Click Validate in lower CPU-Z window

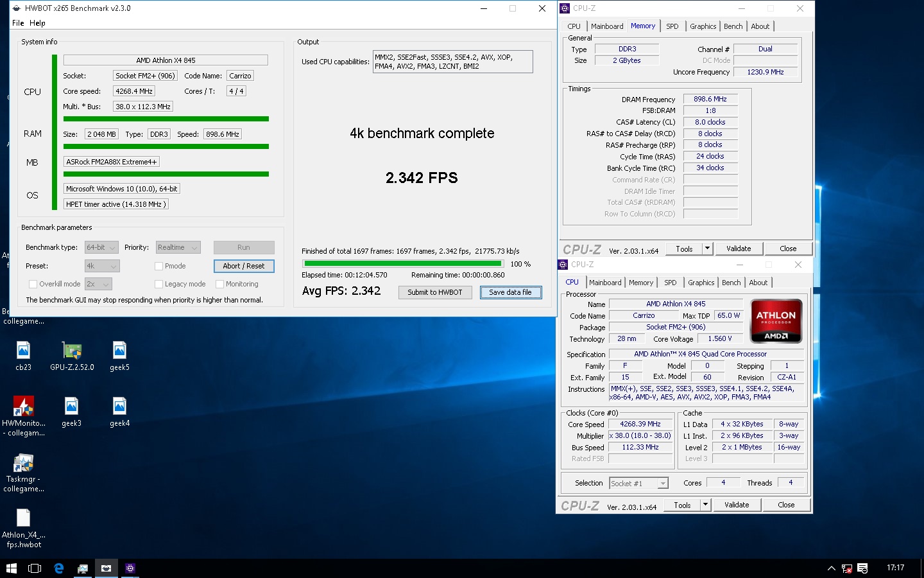[x=737, y=505]
